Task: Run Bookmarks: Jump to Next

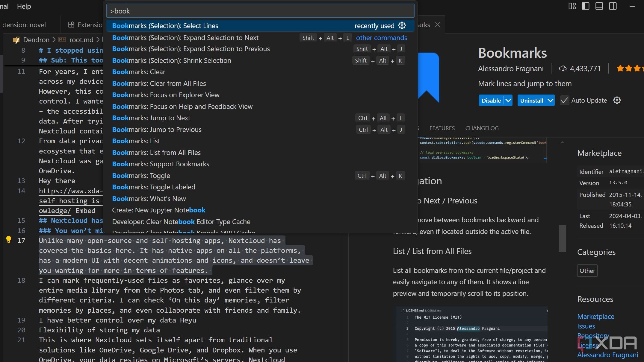Action: [x=260, y=118]
